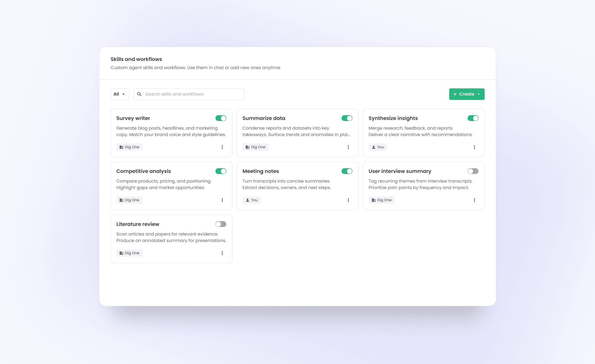Viewport: 595px width, 364px height.
Task: Open the Synthesize insights three-dot menu
Action: click(x=474, y=147)
